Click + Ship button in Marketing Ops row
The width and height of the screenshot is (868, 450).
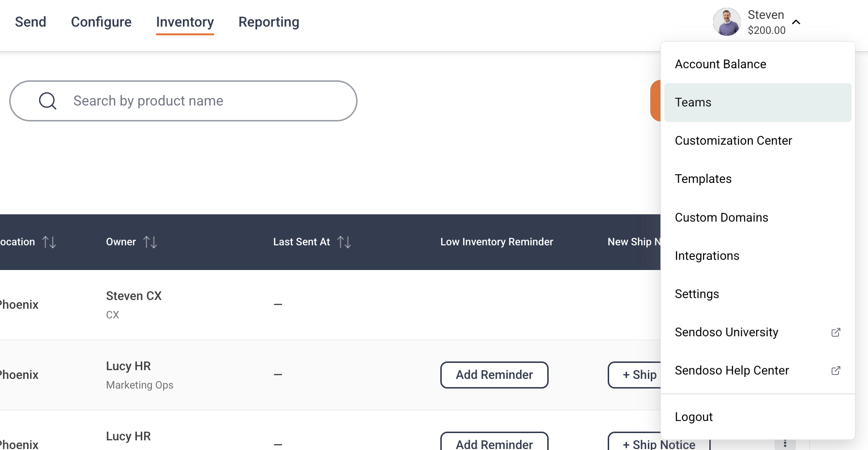635,375
